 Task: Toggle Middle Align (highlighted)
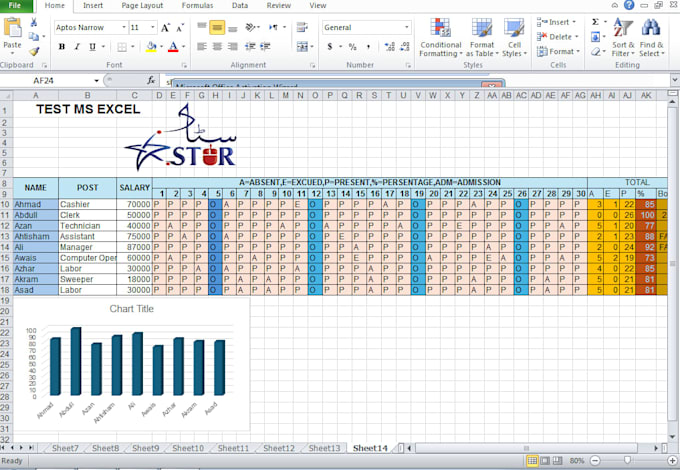coord(217,27)
